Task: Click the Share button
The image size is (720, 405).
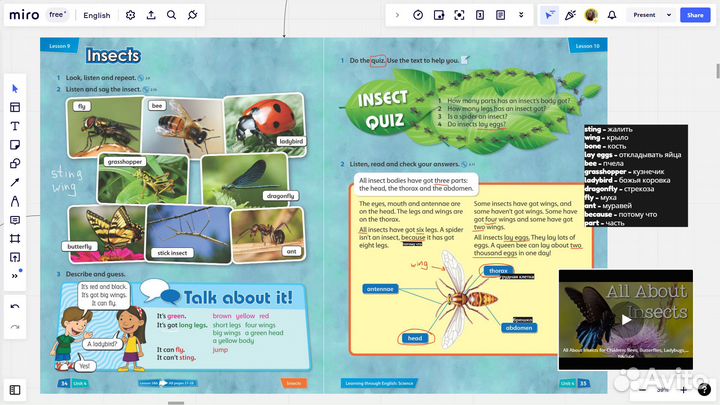Action: pyautogui.click(x=695, y=15)
